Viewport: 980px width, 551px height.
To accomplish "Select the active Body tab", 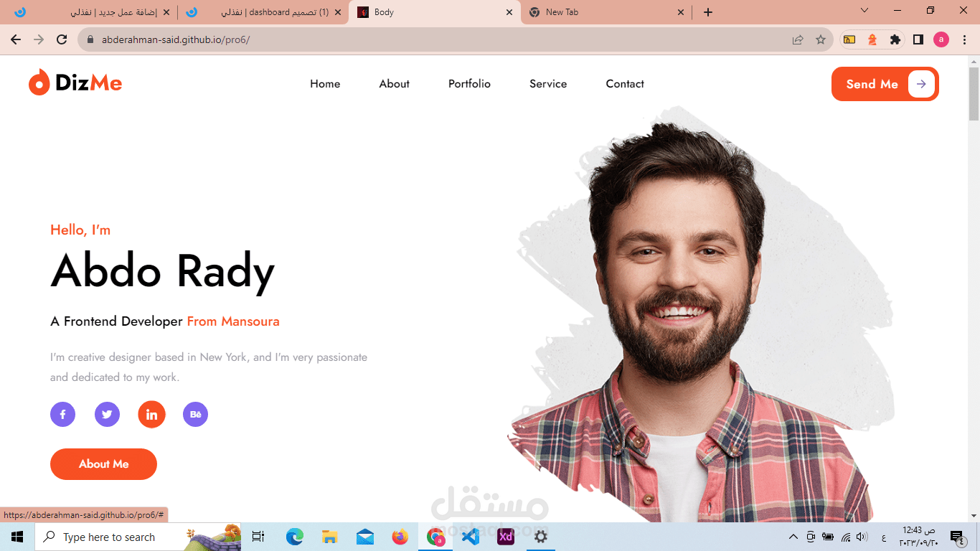I will [x=434, y=12].
